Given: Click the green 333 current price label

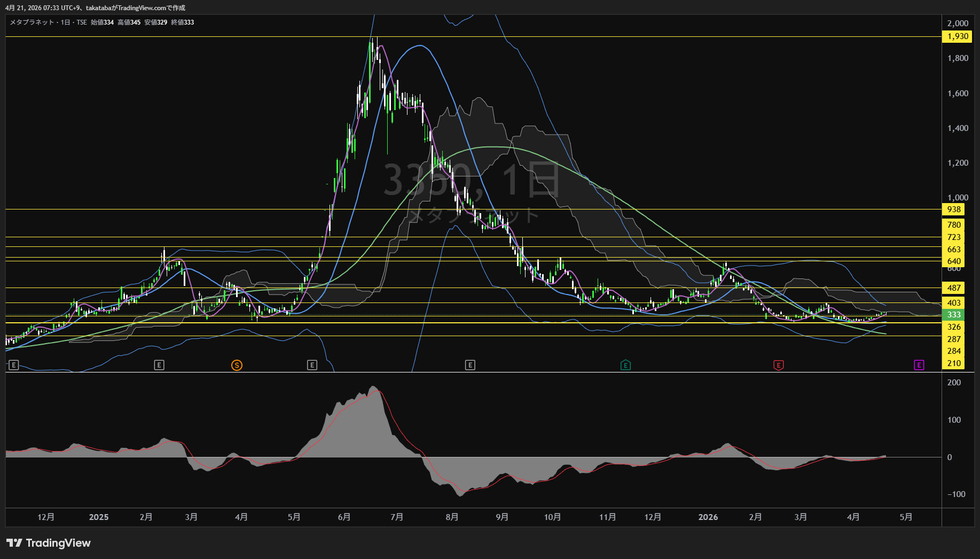Looking at the screenshot, I should [953, 315].
